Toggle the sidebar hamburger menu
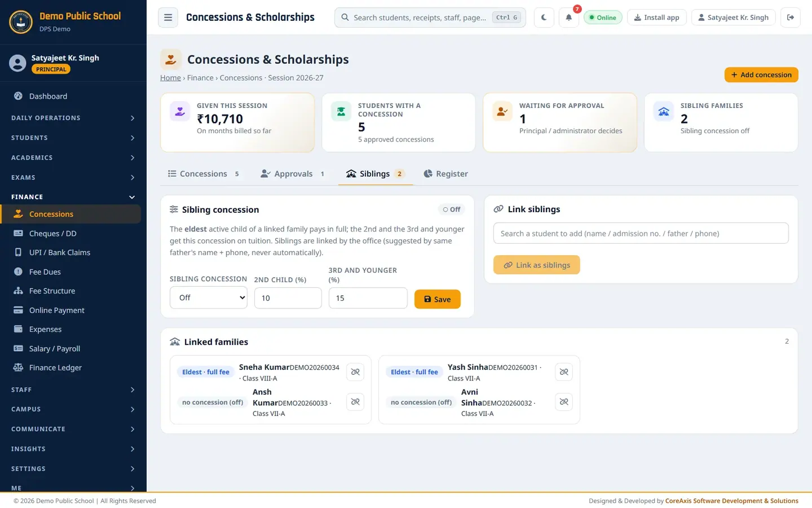The height and width of the screenshot is (508, 812). pos(168,17)
